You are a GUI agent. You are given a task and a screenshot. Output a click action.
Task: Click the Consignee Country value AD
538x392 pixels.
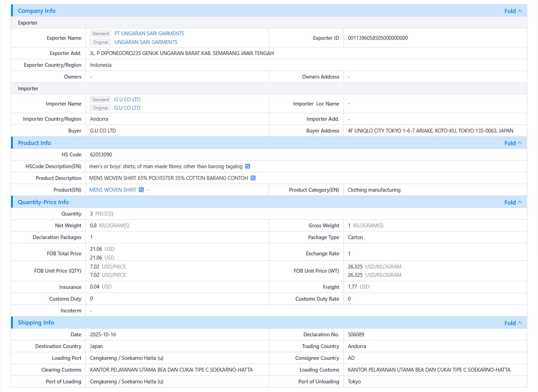351,358
